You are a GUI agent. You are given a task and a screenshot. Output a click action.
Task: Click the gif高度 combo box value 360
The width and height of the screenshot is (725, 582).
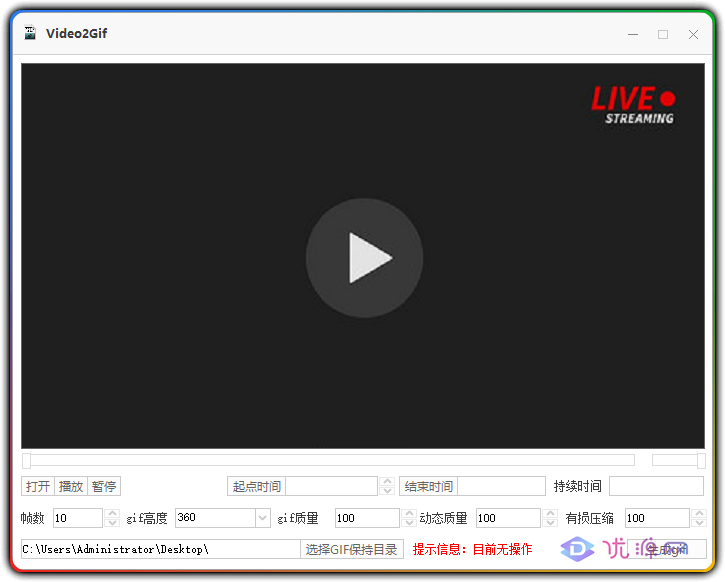[x=215, y=518]
